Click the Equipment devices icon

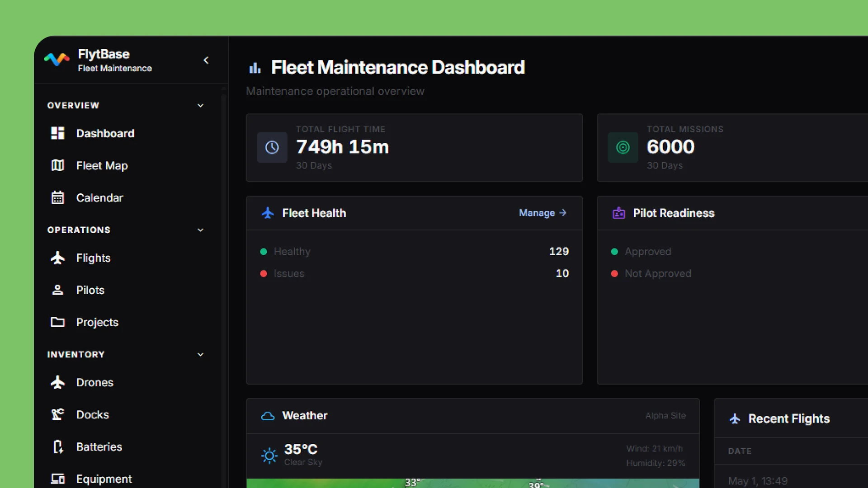pyautogui.click(x=57, y=479)
